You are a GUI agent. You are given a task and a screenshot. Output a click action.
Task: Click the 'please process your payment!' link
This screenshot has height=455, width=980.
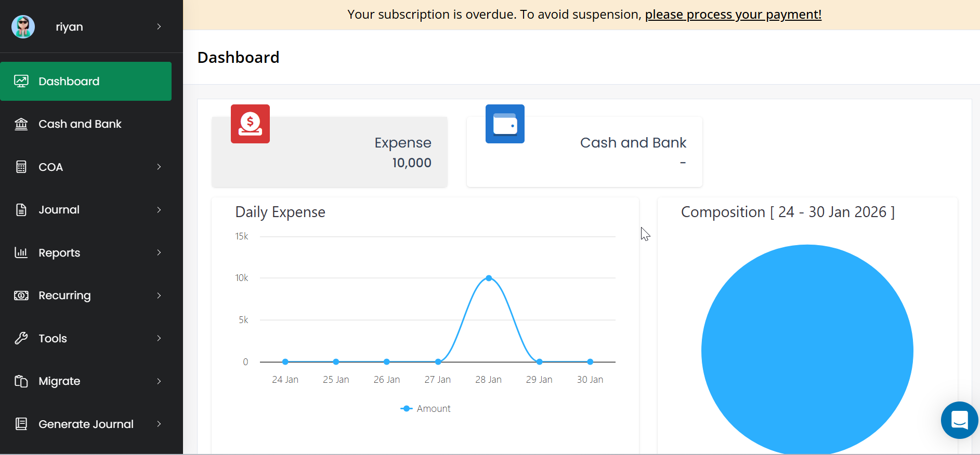tap(733, 15)
